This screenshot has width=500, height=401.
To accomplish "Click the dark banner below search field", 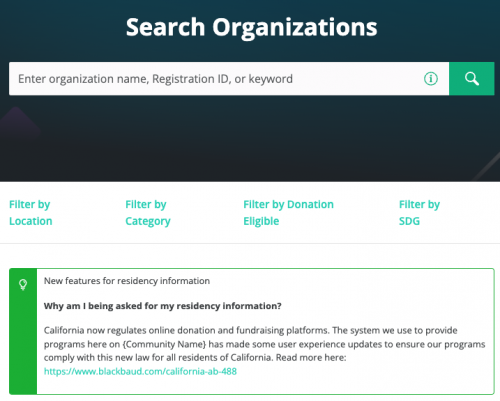I will tap(250, 138).
